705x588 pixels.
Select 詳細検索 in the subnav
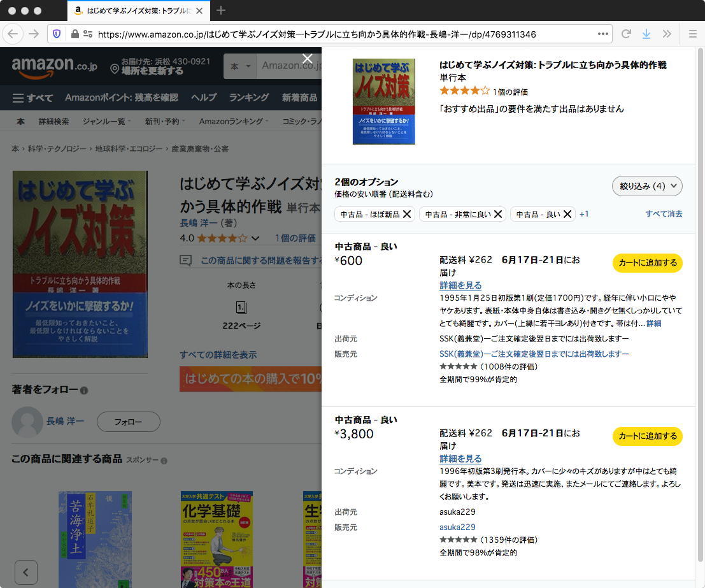[x=54, y=121]
